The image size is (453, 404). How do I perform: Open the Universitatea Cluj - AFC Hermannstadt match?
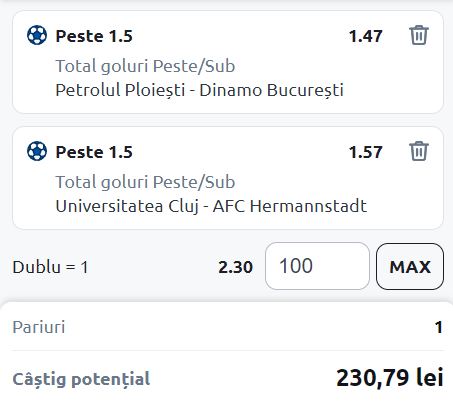coord(211,206)
